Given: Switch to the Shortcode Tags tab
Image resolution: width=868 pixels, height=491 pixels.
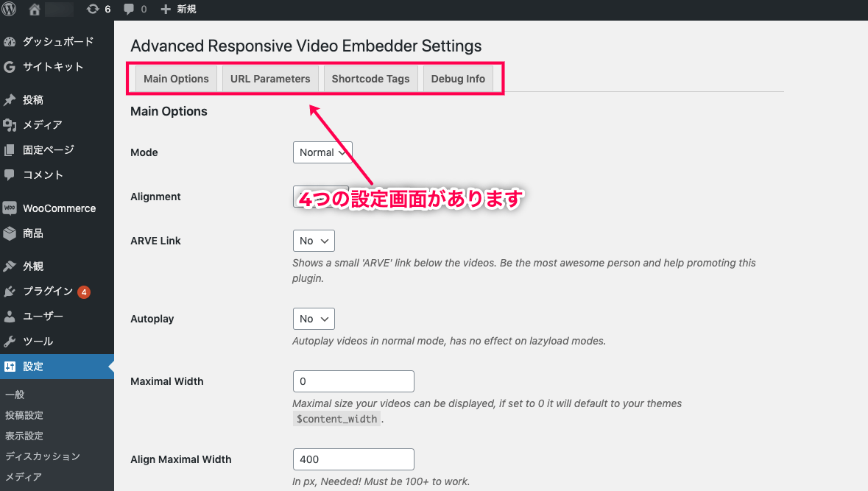Looking at the screenshot, I should 370,79.
